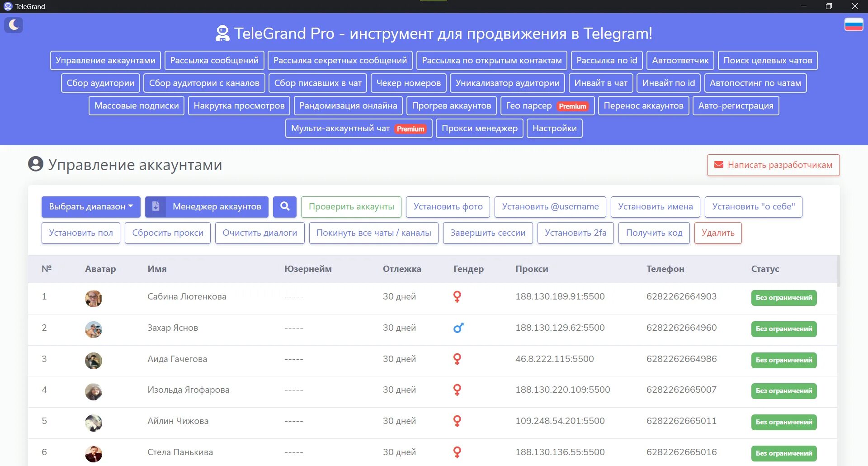Click Установить пол button
This screenshot has width=868, height=466.
click(x=81, y=233)
